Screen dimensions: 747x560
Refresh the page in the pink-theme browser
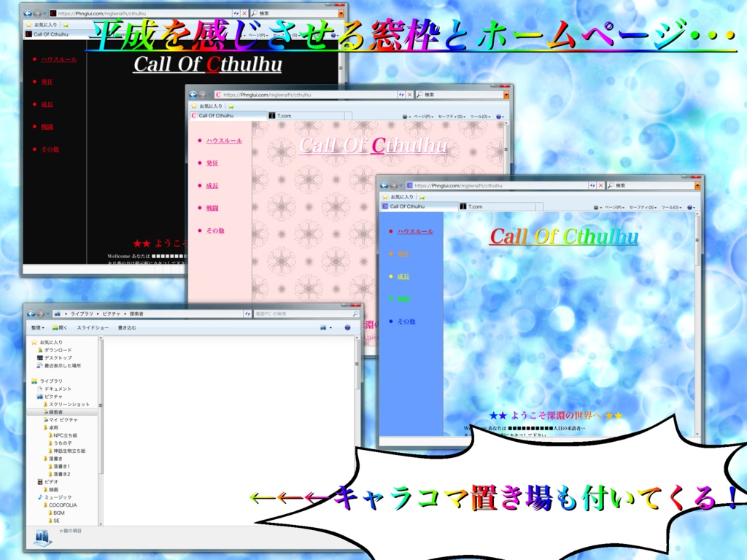[x=401, y=95]
